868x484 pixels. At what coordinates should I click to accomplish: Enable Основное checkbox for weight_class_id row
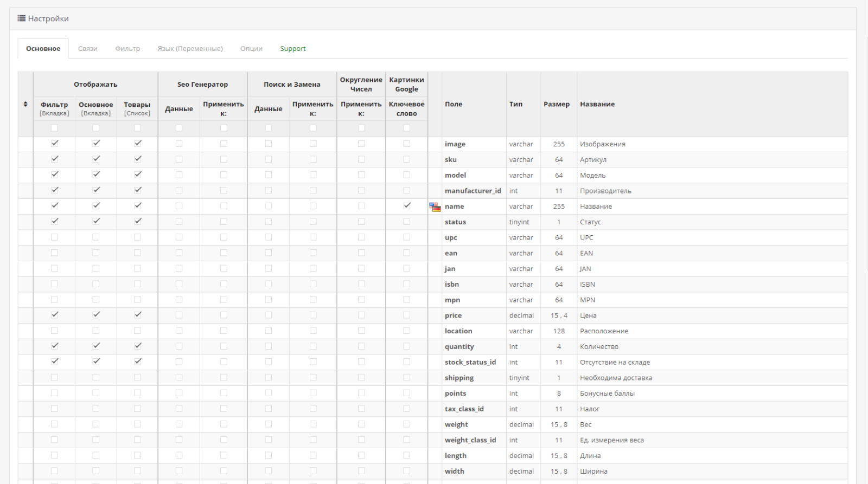[96, 440]
